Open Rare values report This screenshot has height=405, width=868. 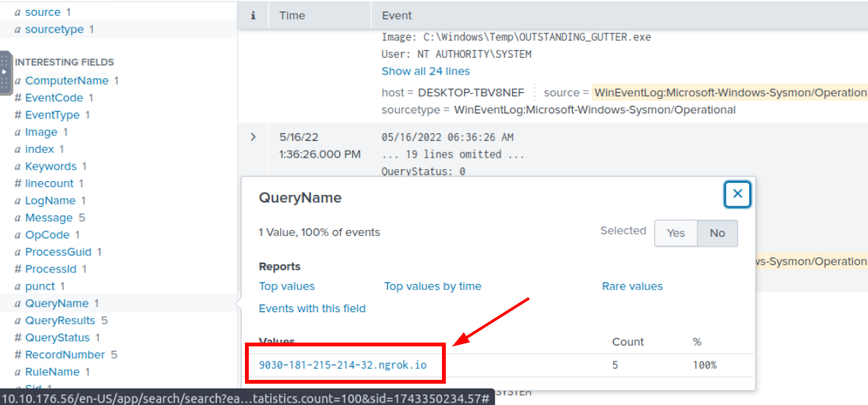632,286
